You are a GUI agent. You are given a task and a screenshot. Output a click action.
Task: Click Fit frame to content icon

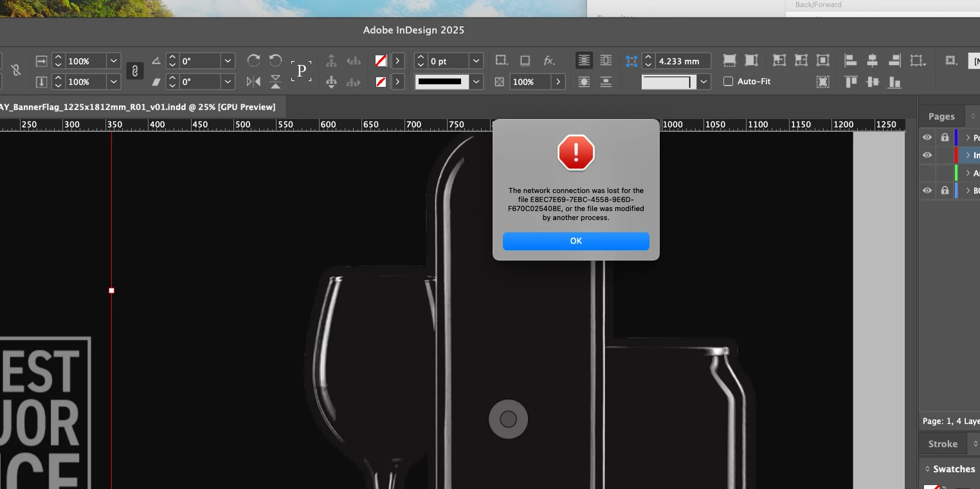pyautogui.click(x=801, y=60)
